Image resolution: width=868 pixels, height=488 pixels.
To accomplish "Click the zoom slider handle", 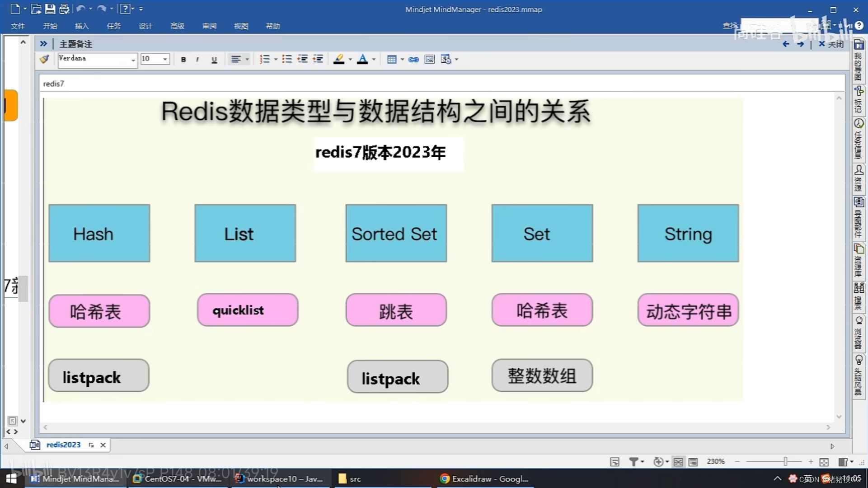I will [x=785, y=461].
